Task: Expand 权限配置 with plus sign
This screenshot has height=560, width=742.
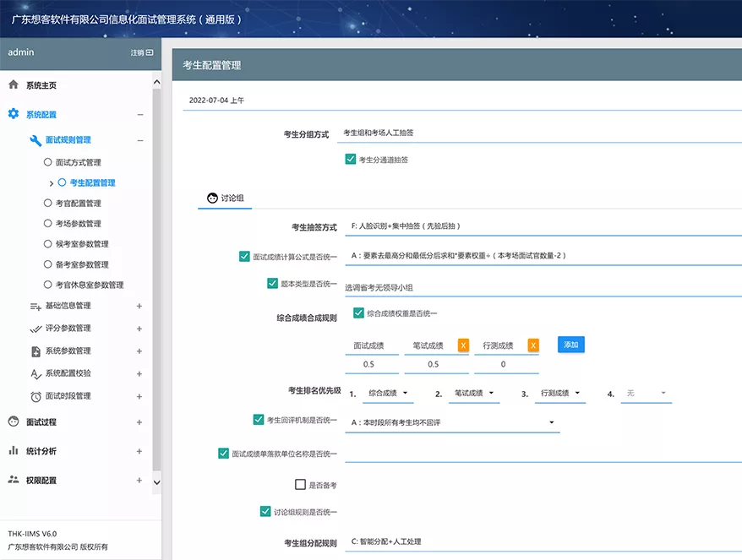Action: [139, 480]
